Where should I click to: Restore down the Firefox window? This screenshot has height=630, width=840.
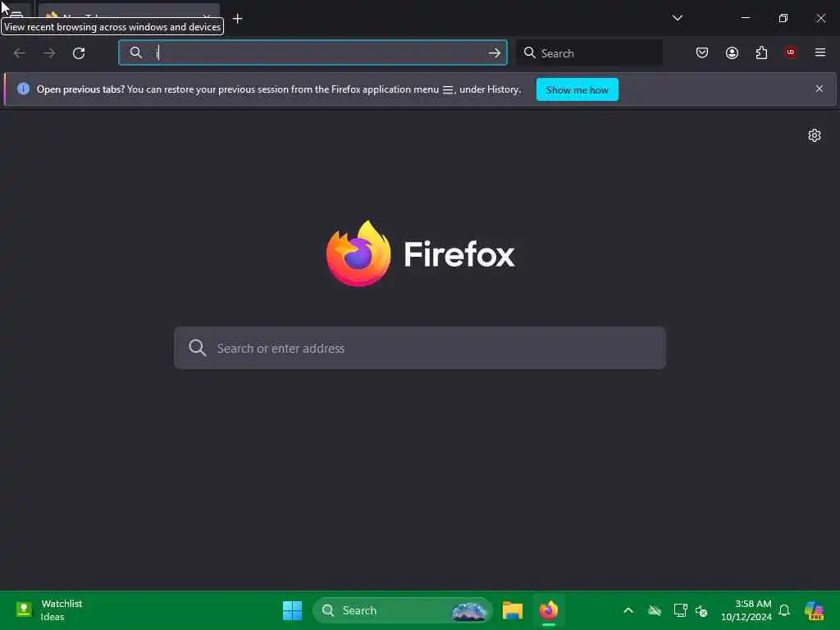(x=783, y=18)
